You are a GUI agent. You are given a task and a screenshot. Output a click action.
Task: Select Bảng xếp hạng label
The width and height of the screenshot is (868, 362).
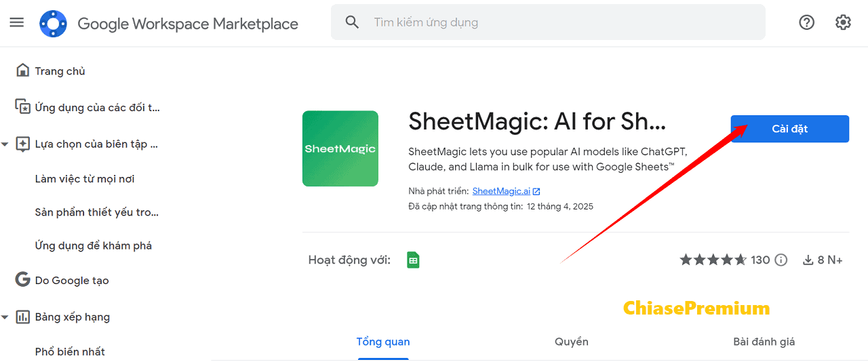coord(73,317)
